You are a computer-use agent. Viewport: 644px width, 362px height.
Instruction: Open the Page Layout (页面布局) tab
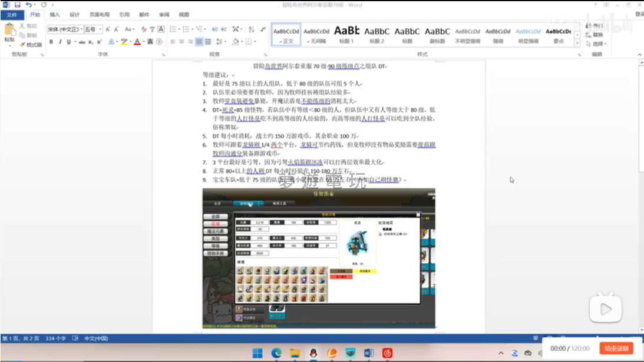click(99, 15)
